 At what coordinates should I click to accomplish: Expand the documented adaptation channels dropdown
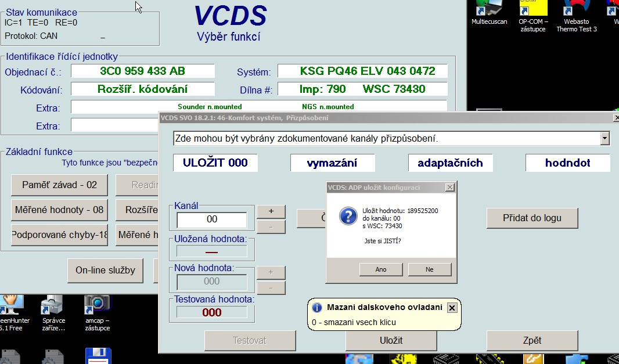click(x=605, y=139)
